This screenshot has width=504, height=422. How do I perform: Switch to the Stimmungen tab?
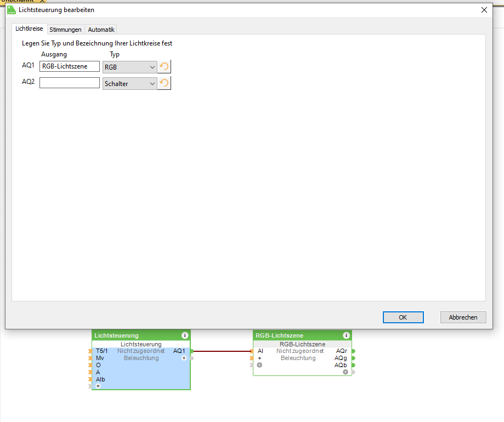click(x=66, y=30)
